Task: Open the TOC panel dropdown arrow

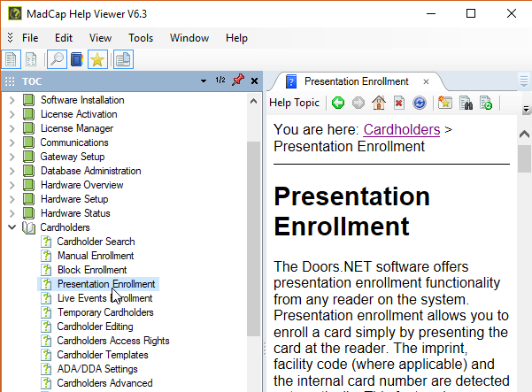Action: pos(204,81)
